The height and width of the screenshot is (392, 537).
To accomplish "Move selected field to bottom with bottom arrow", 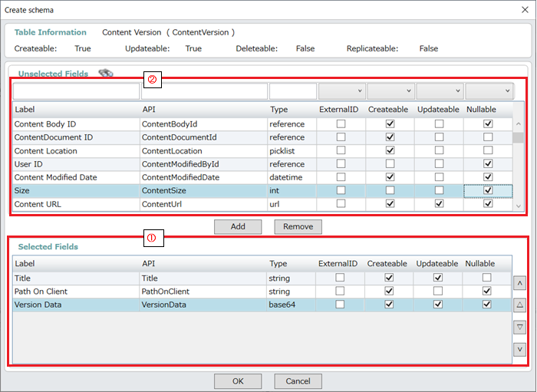I will click(519, 350).
